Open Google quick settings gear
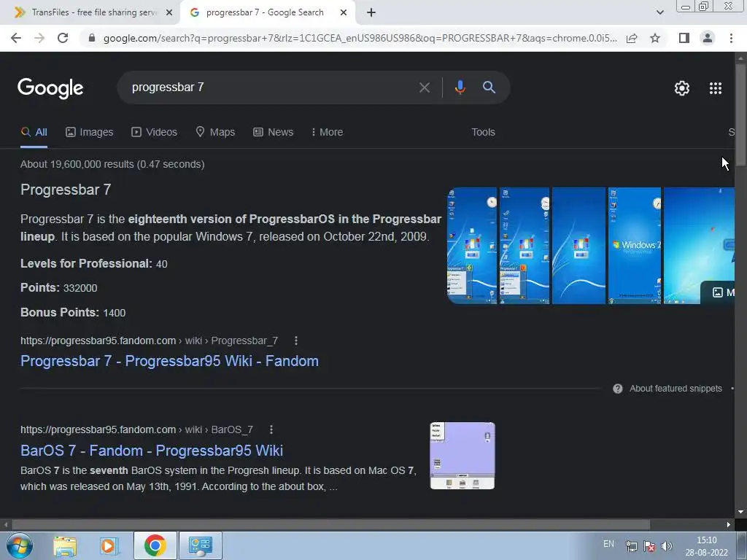 682,88
